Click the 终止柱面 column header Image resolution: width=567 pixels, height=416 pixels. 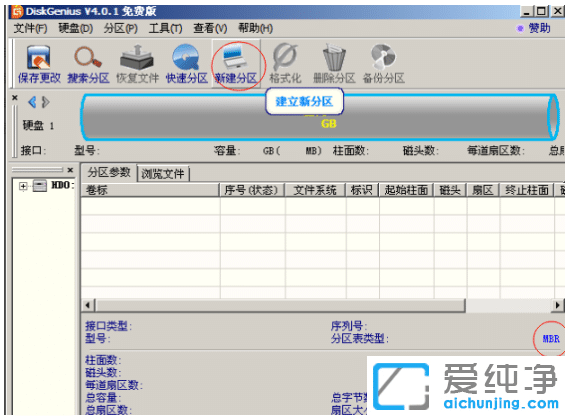[x=527, y=190]
